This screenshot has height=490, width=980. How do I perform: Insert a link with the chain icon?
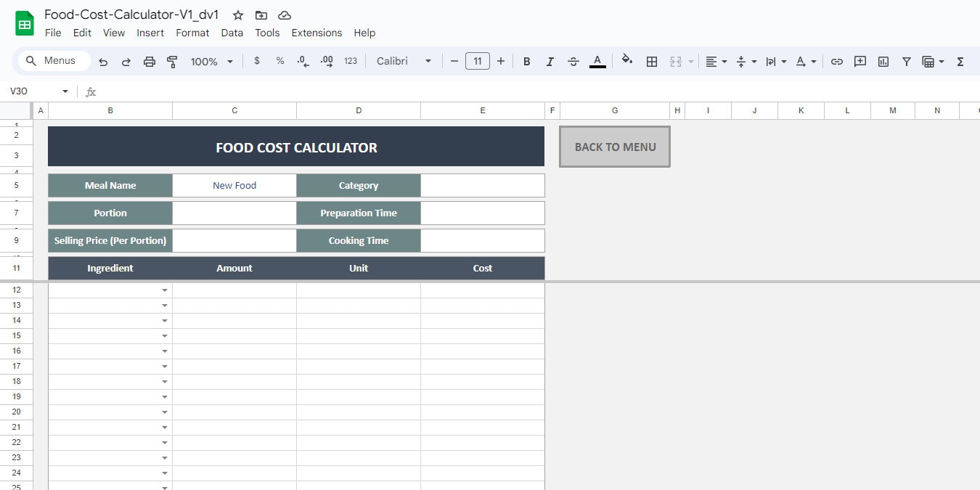pyautogui.click(x=837, y=62)
